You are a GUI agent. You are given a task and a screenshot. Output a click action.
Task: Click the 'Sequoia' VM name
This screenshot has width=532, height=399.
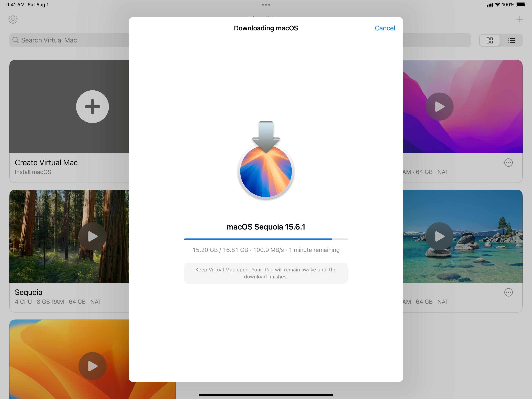tap(29, 292)
